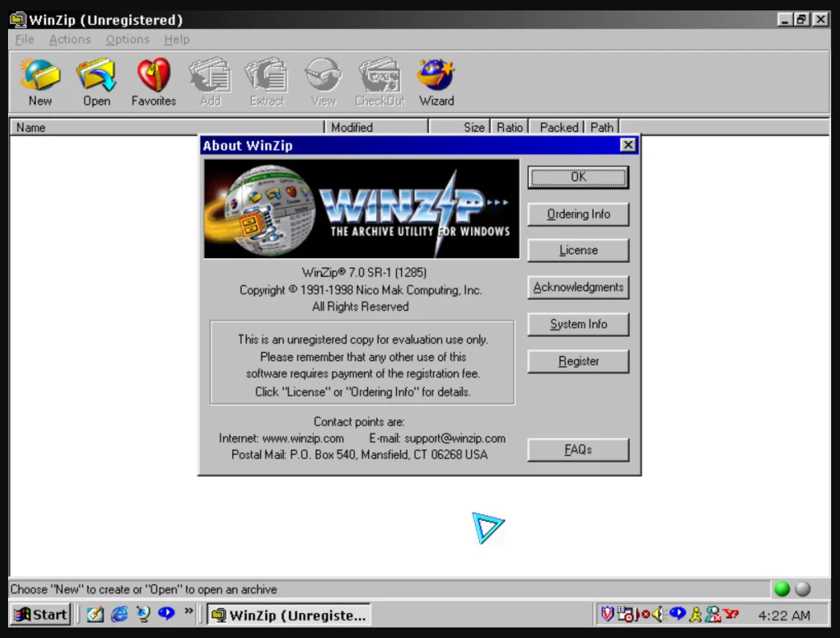
Task: Click the grayed View toolbar icon
Action: [324, 81]
